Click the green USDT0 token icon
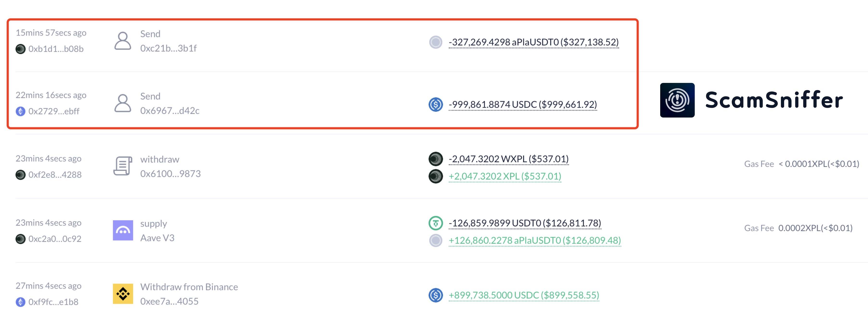 (x=435, y=223)
